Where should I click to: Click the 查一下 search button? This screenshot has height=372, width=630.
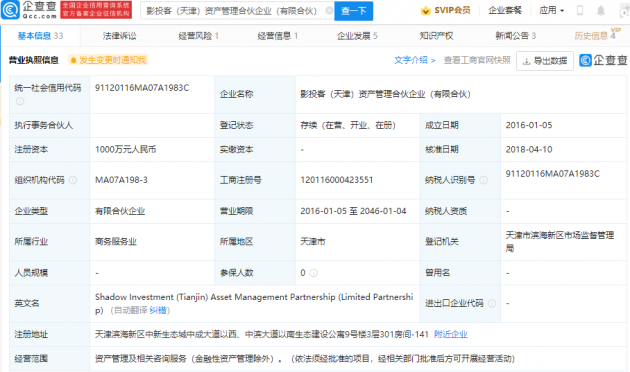tap(354, 11)
